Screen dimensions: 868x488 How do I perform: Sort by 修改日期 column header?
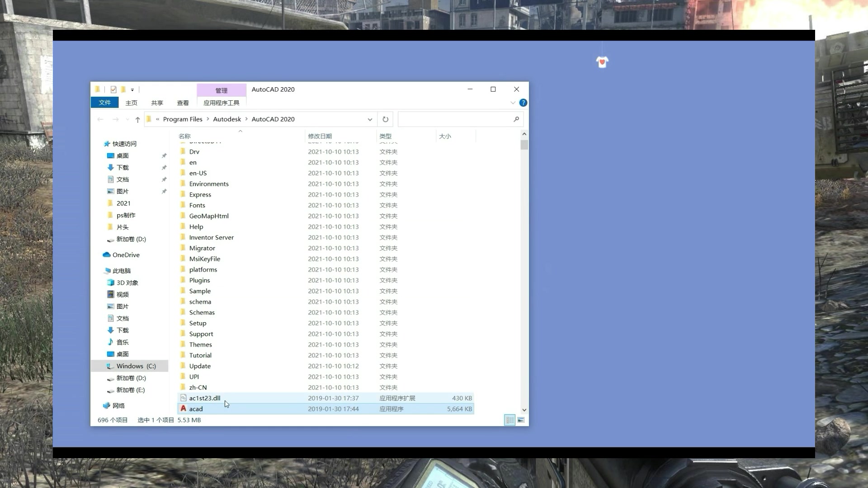tap(341, 136)
